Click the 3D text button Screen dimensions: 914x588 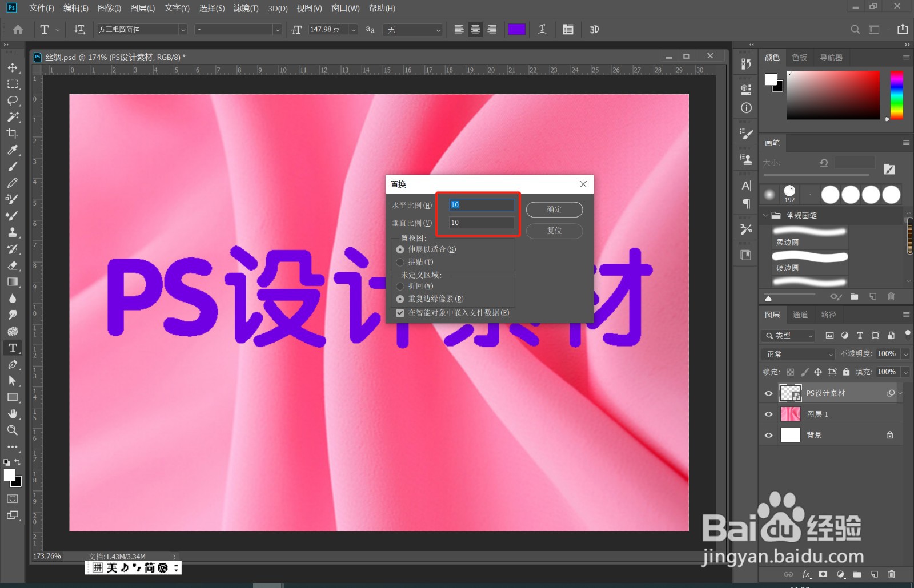594,29
